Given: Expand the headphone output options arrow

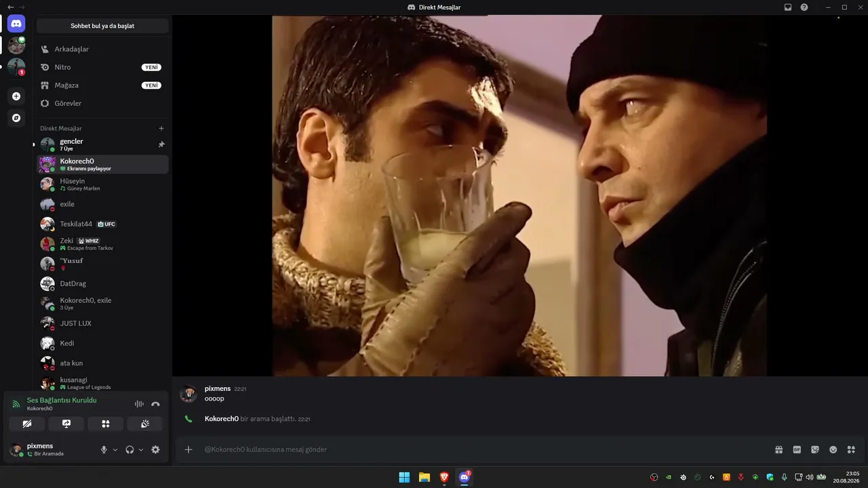Looking at the screenshot, I should coord(141,449).
